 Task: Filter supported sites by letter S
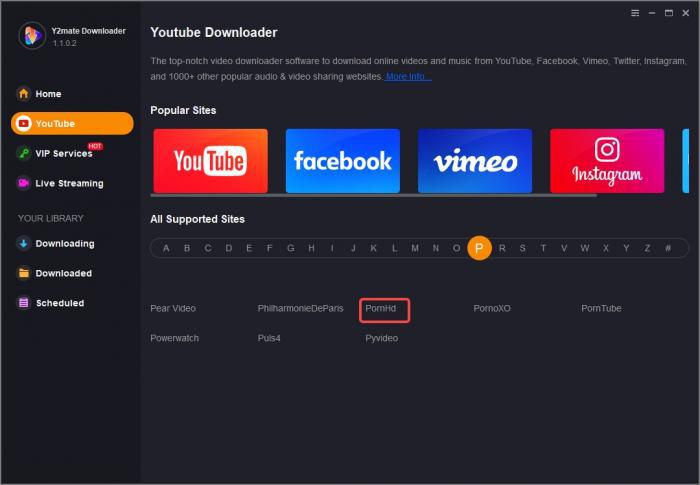click(x=522, y=248)
